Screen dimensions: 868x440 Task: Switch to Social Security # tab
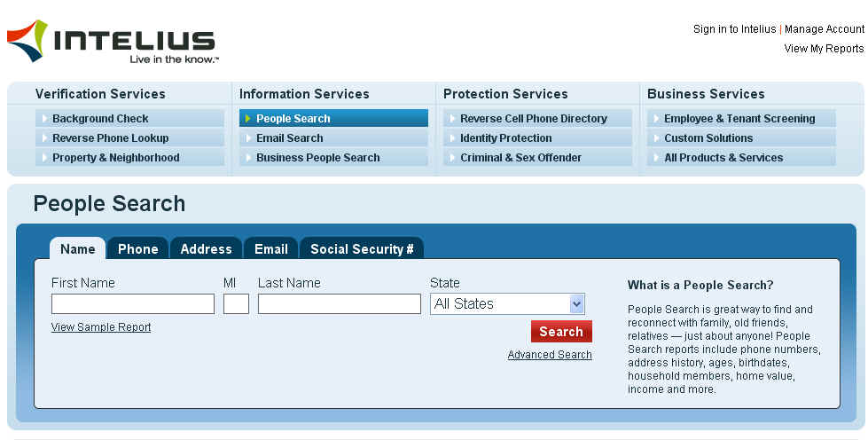click(362, 248)
